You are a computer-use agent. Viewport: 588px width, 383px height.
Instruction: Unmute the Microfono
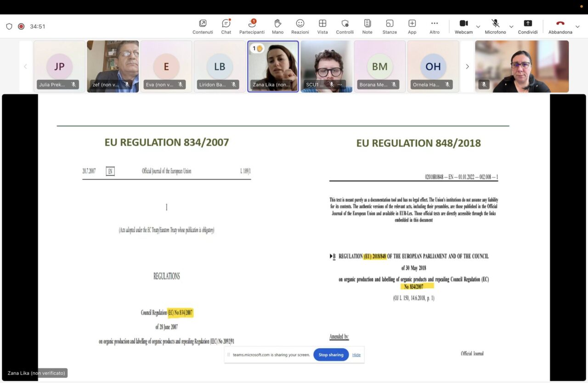495,26
